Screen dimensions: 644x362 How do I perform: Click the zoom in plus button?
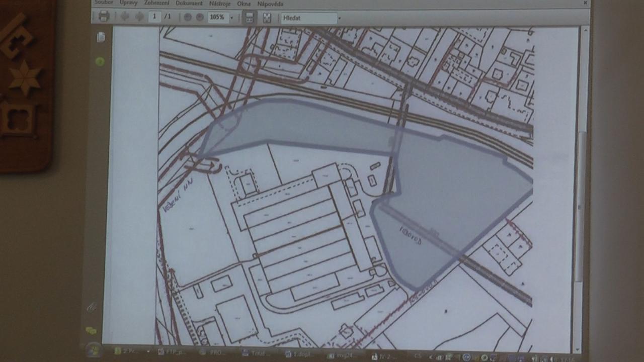(x=200, y=17)
